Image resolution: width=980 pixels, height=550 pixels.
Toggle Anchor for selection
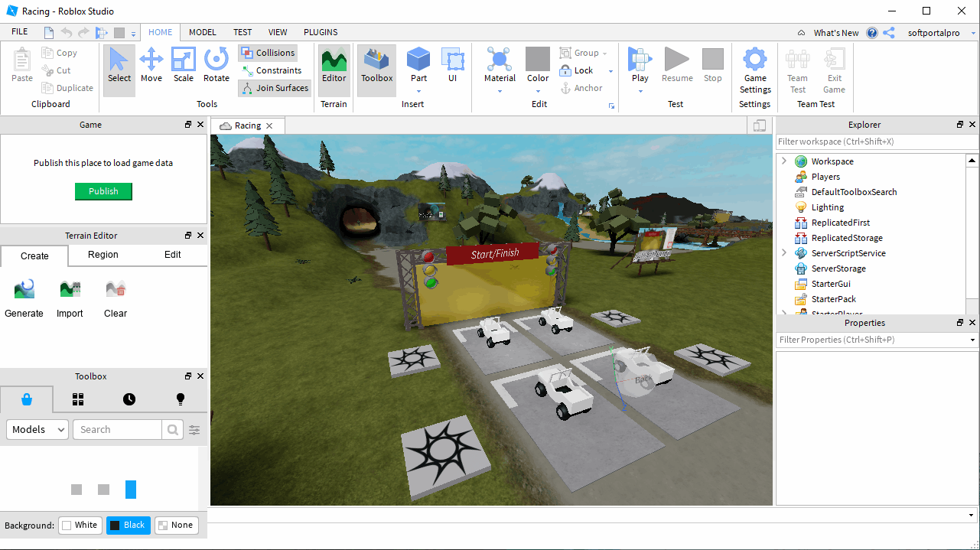pos(581,88)
